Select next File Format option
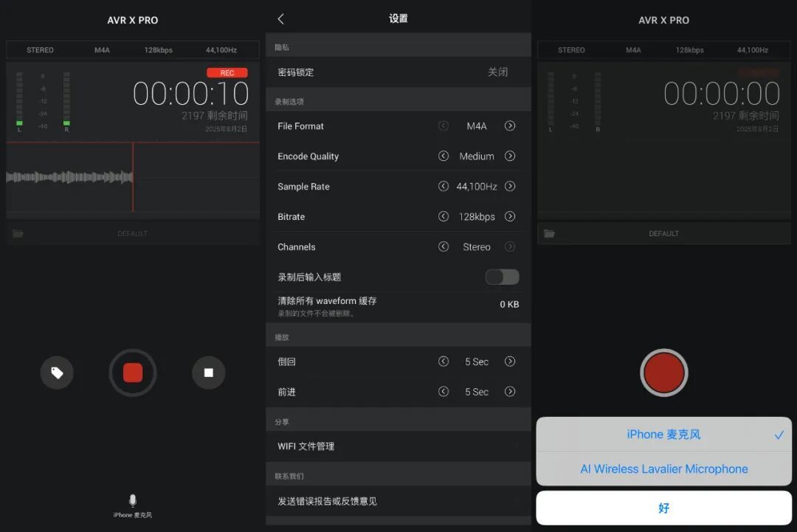797x532 pixels. (510, 125)
